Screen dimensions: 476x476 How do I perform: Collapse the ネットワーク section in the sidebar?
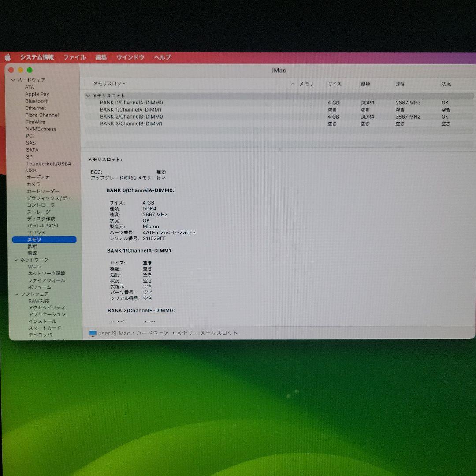(x=16, y=260)
